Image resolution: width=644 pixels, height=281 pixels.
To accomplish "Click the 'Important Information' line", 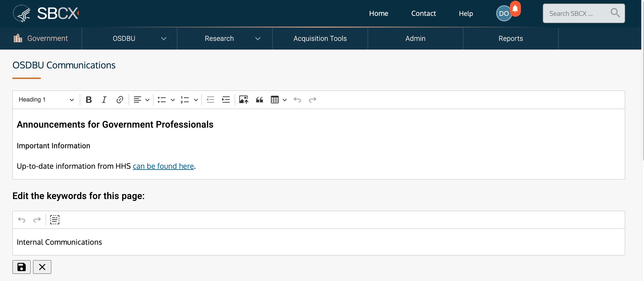I will point(53,146).
